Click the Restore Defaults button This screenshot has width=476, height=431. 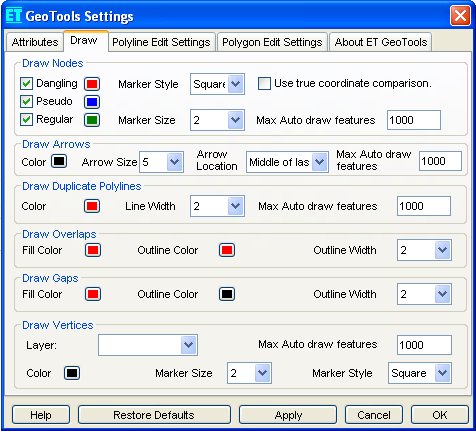coord(154,415)
